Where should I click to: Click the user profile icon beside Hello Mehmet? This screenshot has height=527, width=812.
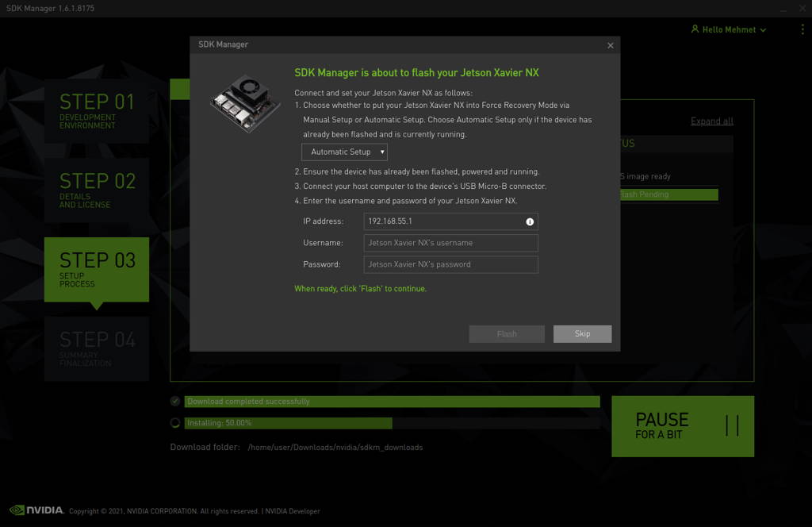[695, 29]
